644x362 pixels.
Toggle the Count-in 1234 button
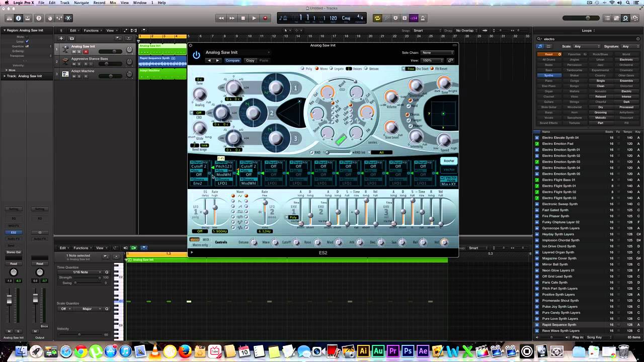[414, 18]
